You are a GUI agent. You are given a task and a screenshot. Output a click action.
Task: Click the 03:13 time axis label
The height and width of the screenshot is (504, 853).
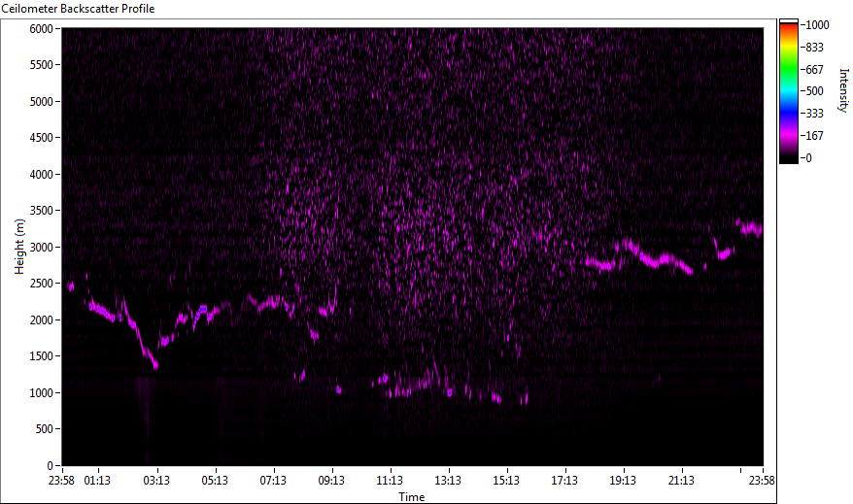[x=156, y=481]
